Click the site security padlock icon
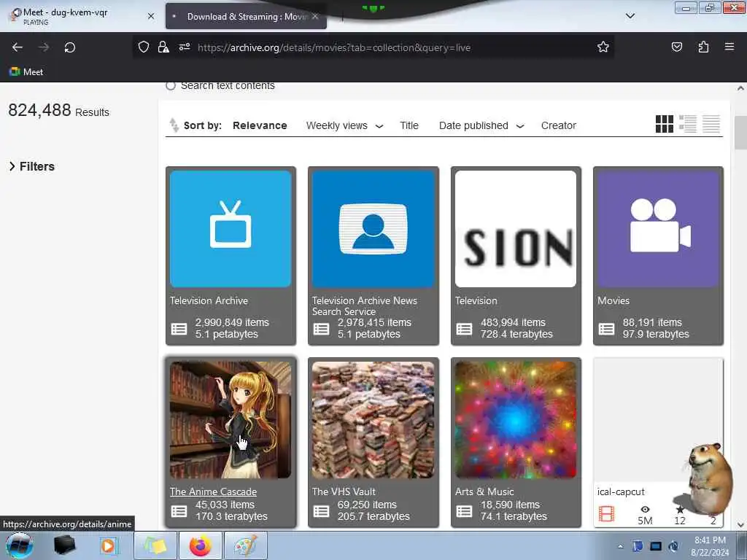 coord(163,47)
